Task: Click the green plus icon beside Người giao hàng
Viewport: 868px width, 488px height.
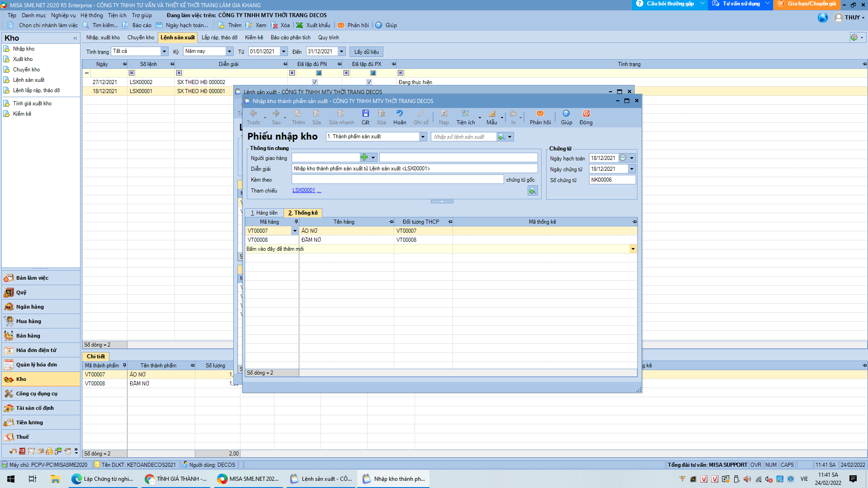Action: coord(364,157)
